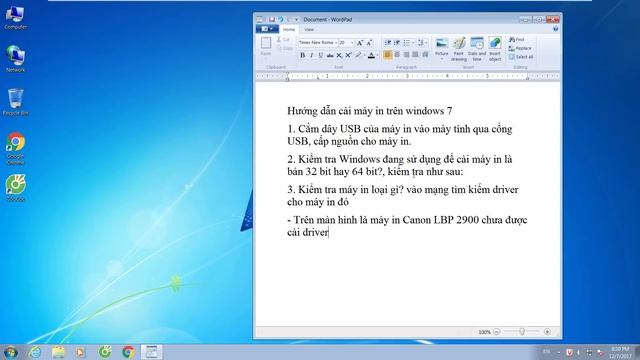The width and height of the screenshot is (640, 360).
Task: Click the zoom out minus button
Action: pos(496,332)
